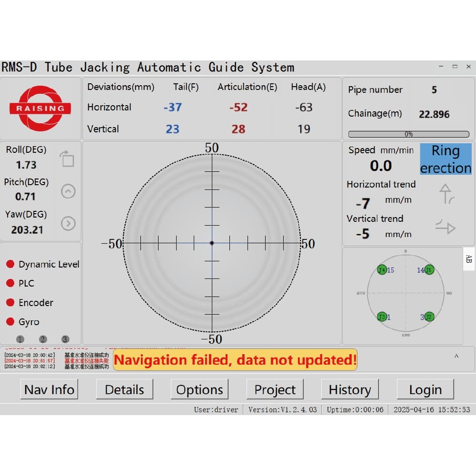Open the History button
Screen dimensions: 476x476
pos(350,389)
